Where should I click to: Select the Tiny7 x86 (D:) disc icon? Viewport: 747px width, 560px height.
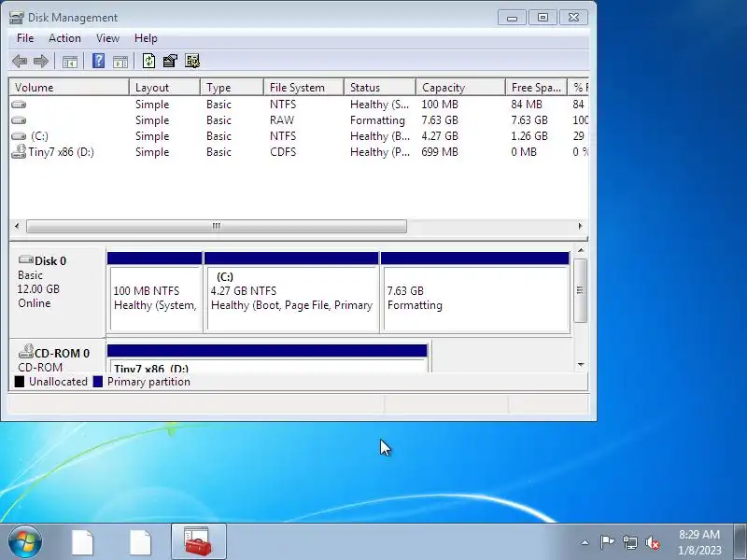click(19, 151)
